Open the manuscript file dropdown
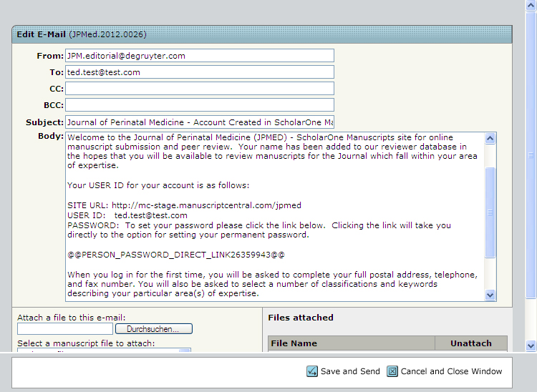 click(x=185, y=351)
